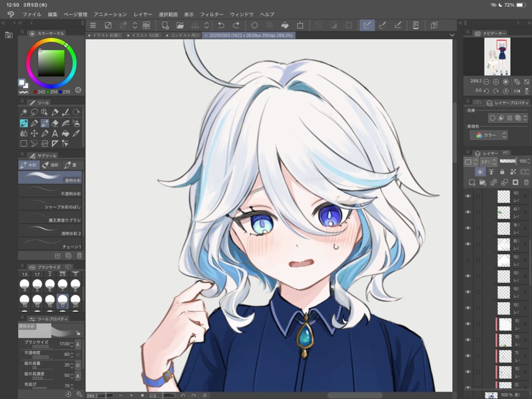Rotate canvas left in Navigator
532x399 pixels.
486,91
